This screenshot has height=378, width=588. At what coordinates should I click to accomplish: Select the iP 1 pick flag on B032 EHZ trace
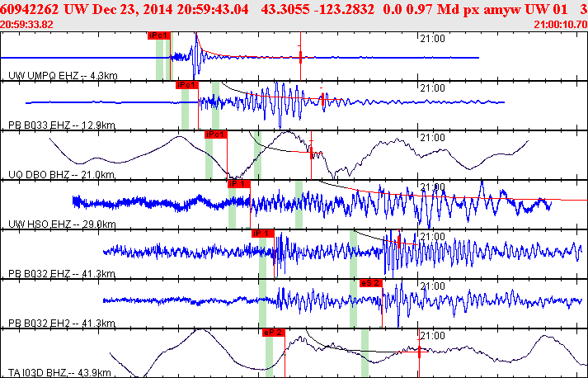click(263, 234)
